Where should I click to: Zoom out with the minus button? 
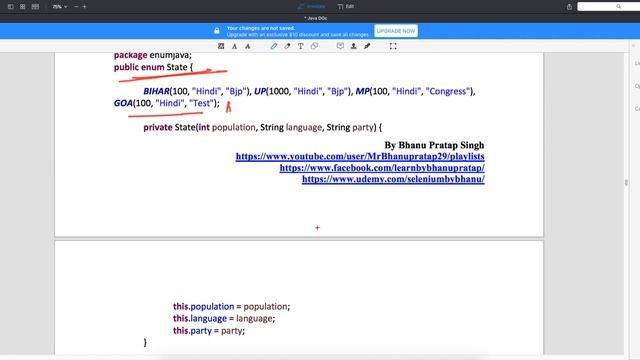point(76,7)
